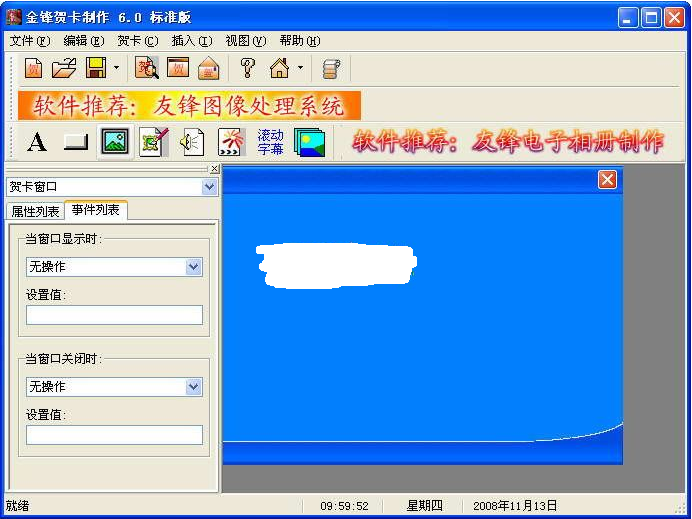Open the 插入 menu
This screenshot has height=519, width=692.
click(x=192, y=41)
